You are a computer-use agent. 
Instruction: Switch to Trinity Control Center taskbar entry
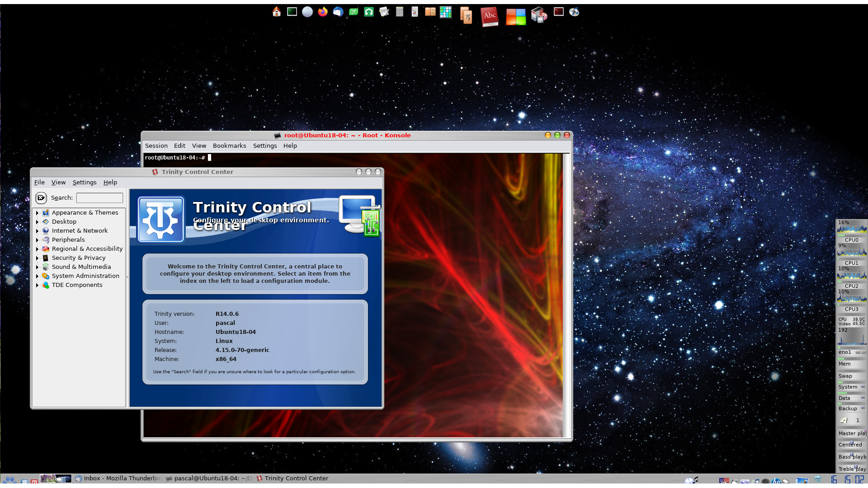pos(293,478)
